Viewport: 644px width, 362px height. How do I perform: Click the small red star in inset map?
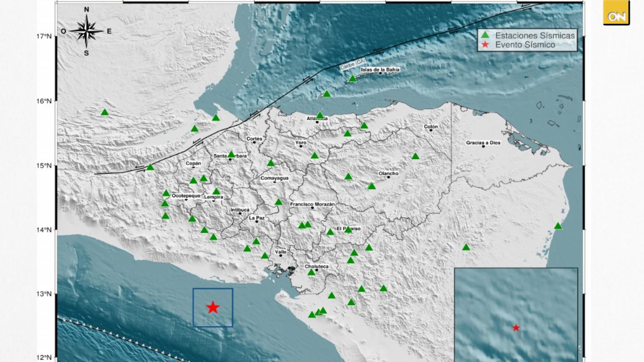tap(516, 328)
